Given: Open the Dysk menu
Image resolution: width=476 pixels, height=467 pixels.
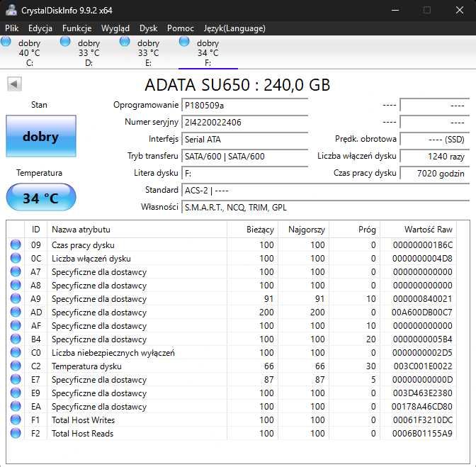Looking at the screenshot, I should 149,28.
